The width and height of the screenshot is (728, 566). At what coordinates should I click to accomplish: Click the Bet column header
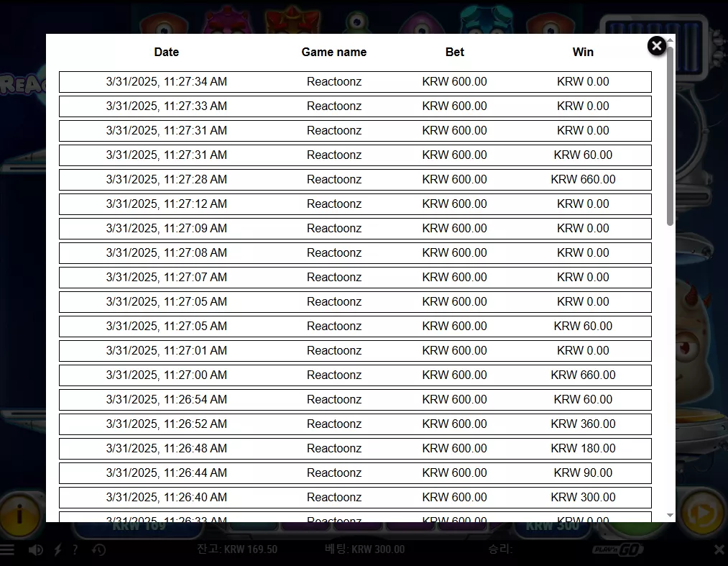pos(454,52)
